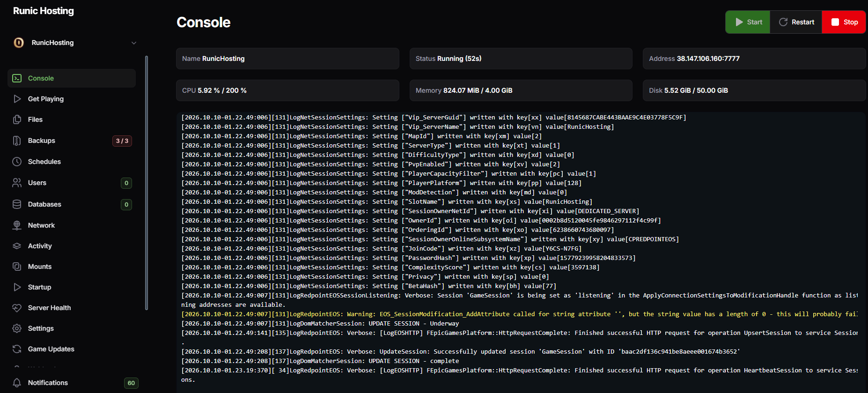The width and height of the screenshot is (868, 393).
Task: Open the Server Health page
Action: (x=72, y=308)
